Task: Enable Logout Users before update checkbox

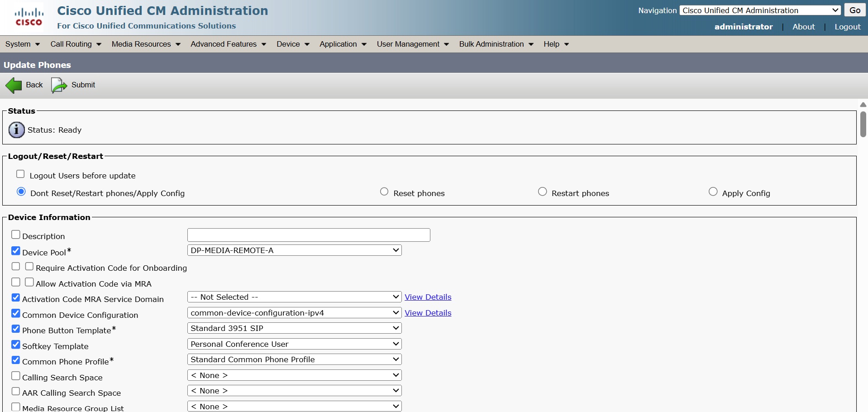Action: (20, 174)
